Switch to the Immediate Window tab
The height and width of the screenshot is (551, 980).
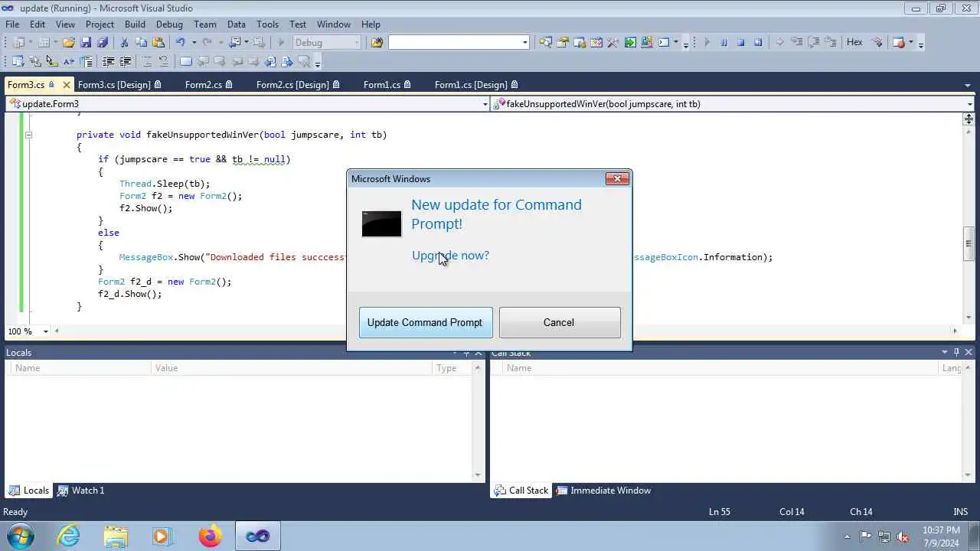point(603,491)
